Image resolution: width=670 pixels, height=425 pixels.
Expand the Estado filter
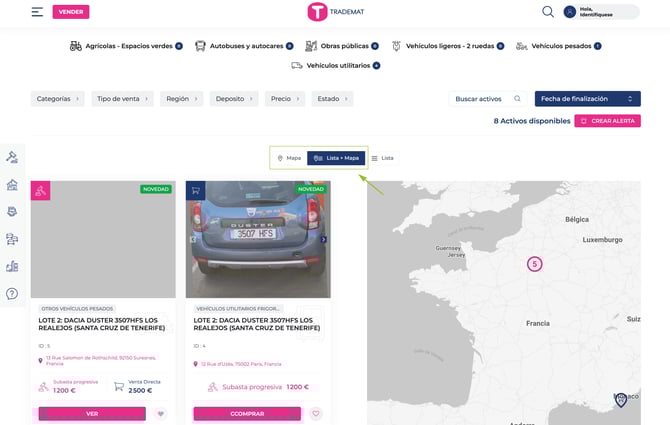click(x=332, y=99)
